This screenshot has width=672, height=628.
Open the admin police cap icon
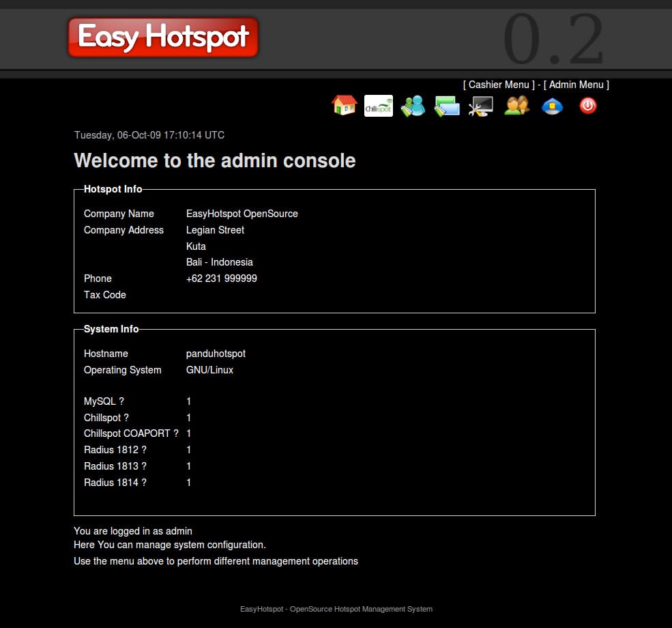[552, 106]
